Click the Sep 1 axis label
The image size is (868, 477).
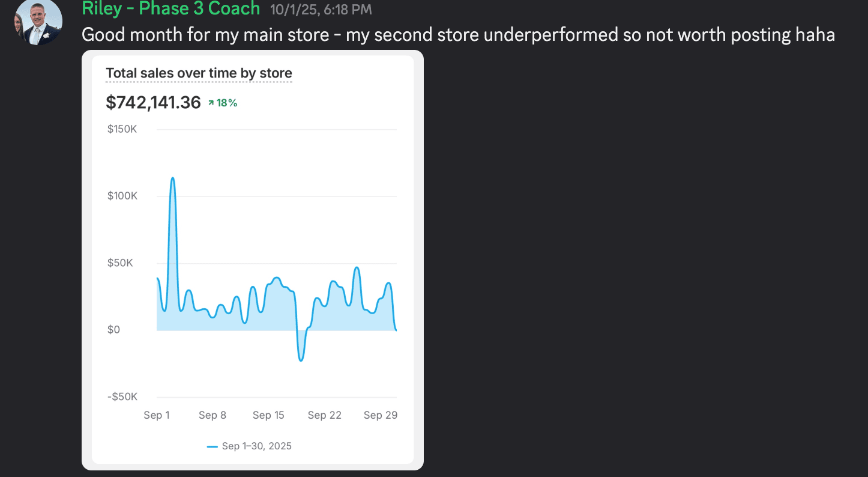point(157,415)
